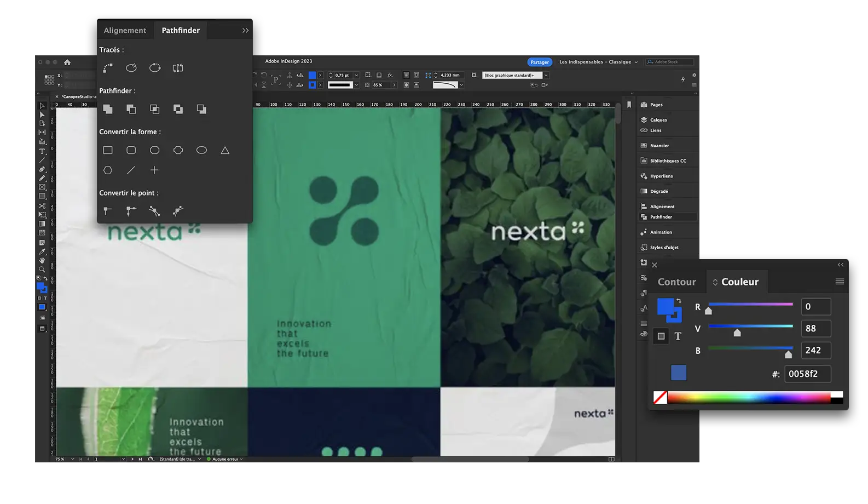
Task: Expand the opacity 85 % arrow
Action: (394, 85)
